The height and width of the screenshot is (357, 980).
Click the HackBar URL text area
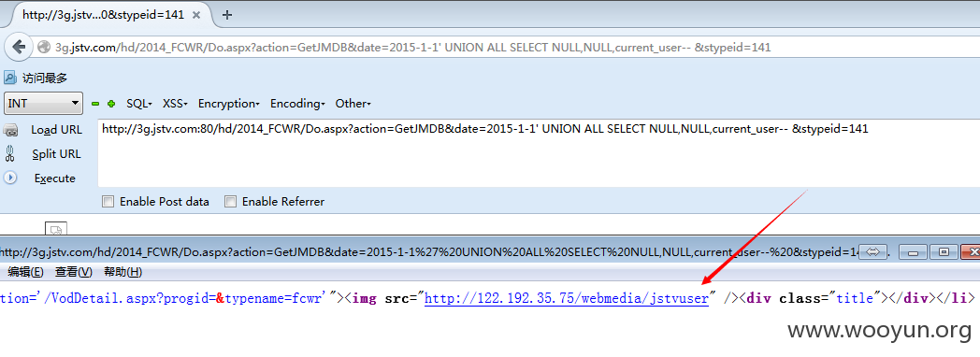coord(539,153)
